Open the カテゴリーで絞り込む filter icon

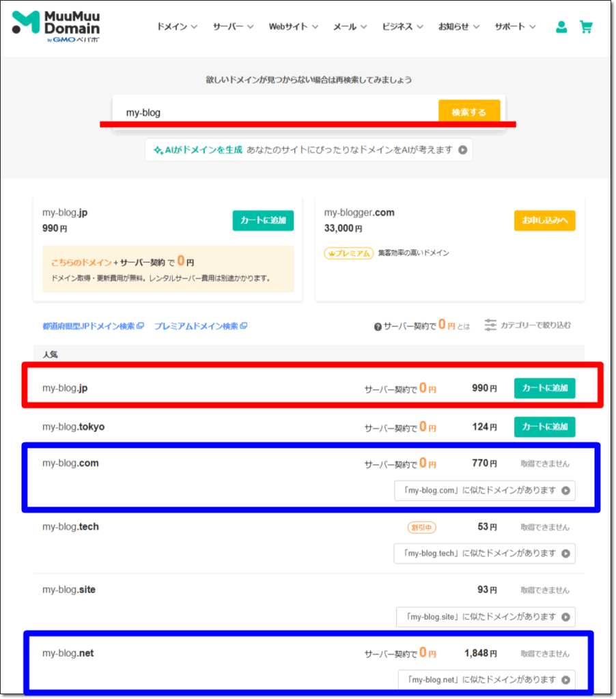tap(490, 326)
